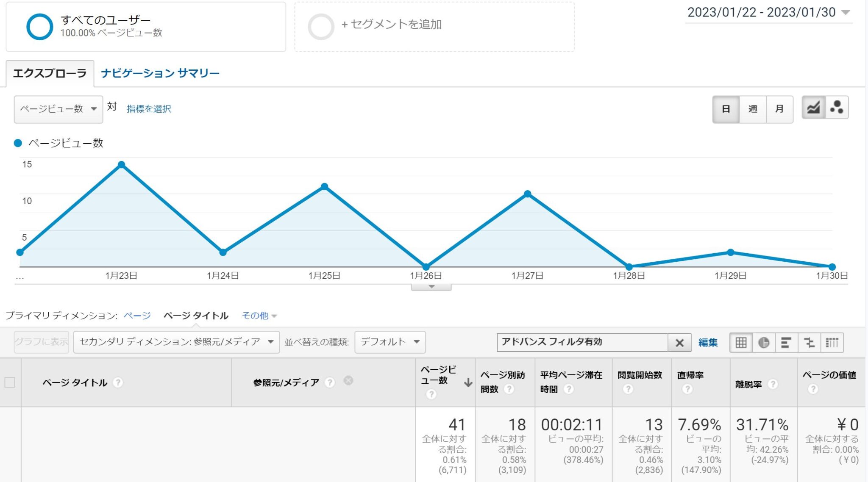Select the 週 weekly granularity
This screenshot has height=482, width=868.
tap(753, 109)
